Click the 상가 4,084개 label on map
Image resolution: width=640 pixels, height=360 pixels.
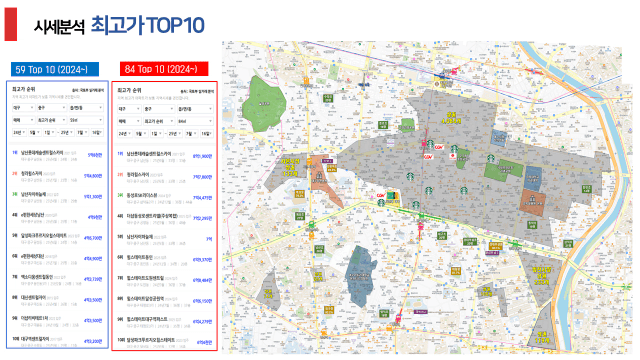(451, 118)
